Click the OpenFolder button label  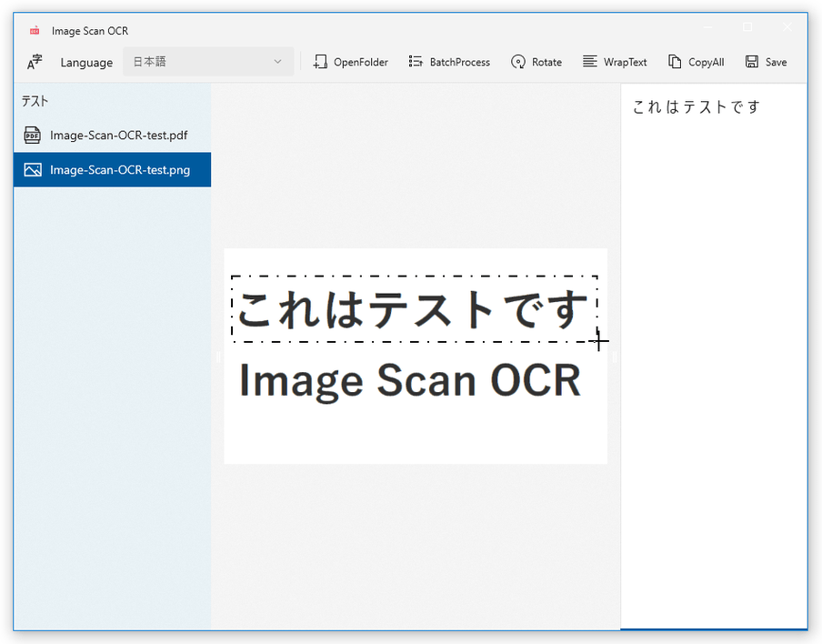pyautogui.click(x=361, y=62)
